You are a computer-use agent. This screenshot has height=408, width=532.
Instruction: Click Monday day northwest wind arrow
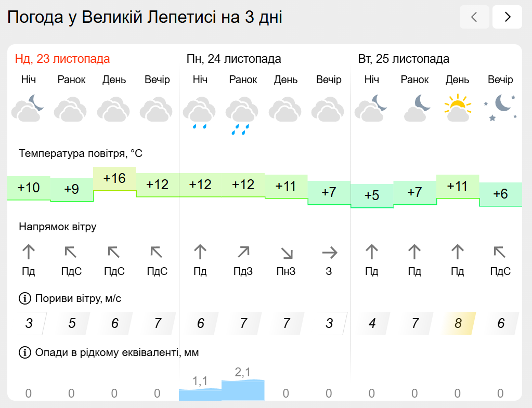[x=287, y=253]
